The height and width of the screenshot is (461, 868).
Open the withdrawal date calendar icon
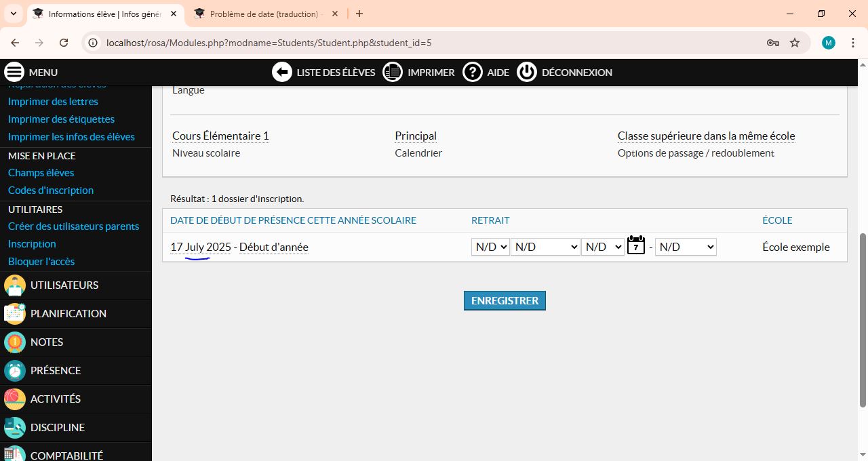point(636,245)
